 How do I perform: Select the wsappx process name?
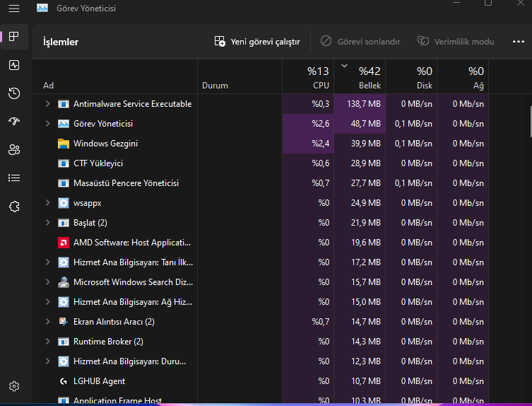click(x=87, y=203)
